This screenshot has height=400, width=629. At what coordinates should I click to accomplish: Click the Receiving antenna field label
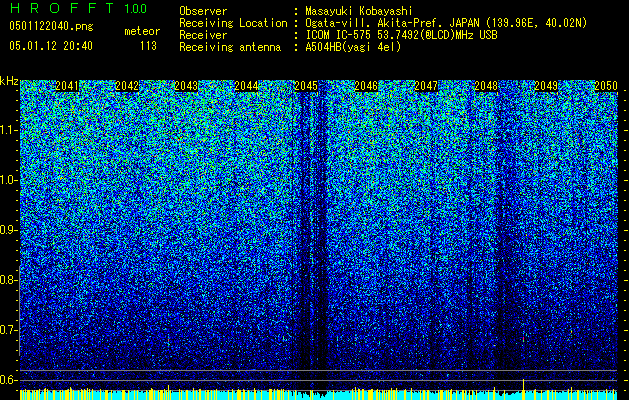click(230, 47)
